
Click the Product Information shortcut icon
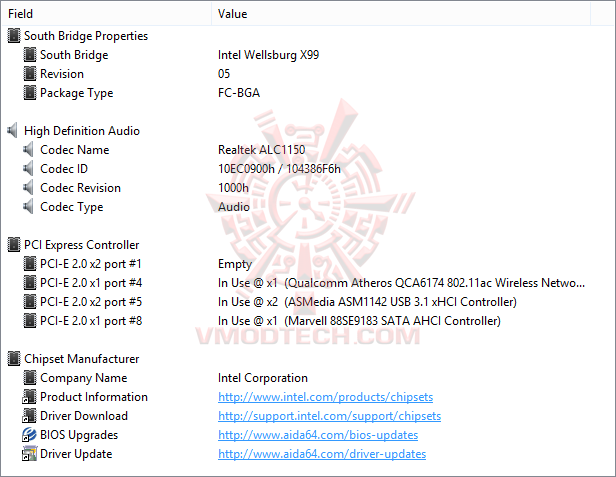[29, 397]
